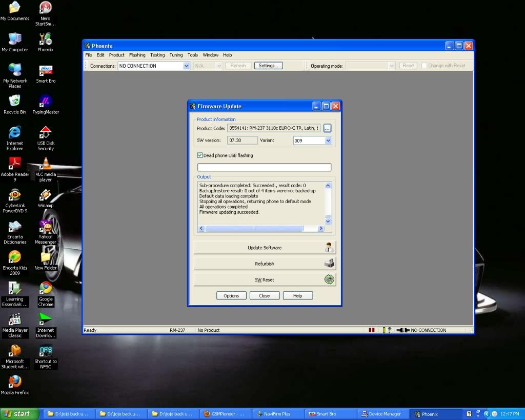Uncheck Dead phone USB flashing checkbox
Image resolution: width=525 pixels, height=420 pixels.
tap(200, 155)
